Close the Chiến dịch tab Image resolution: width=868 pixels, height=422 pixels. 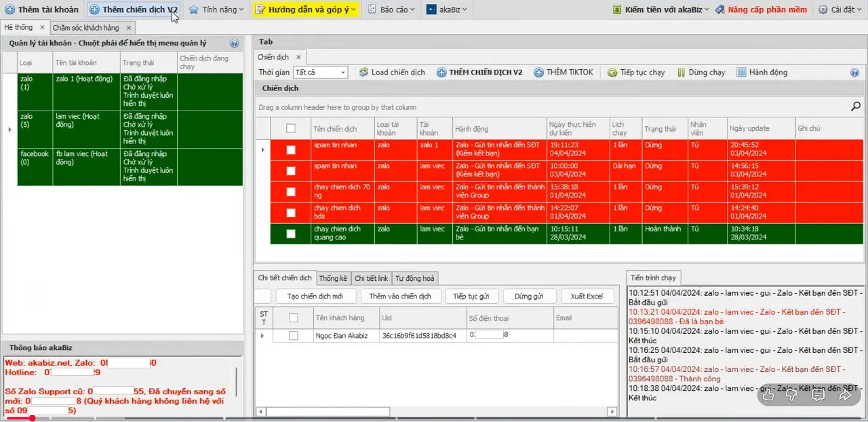tap(298, 58)
